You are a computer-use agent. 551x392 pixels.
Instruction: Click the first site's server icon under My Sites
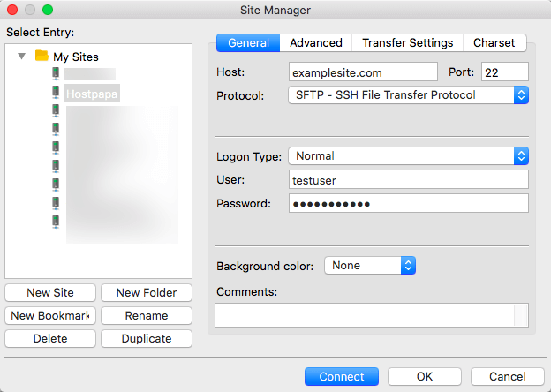tap(56, 74)
